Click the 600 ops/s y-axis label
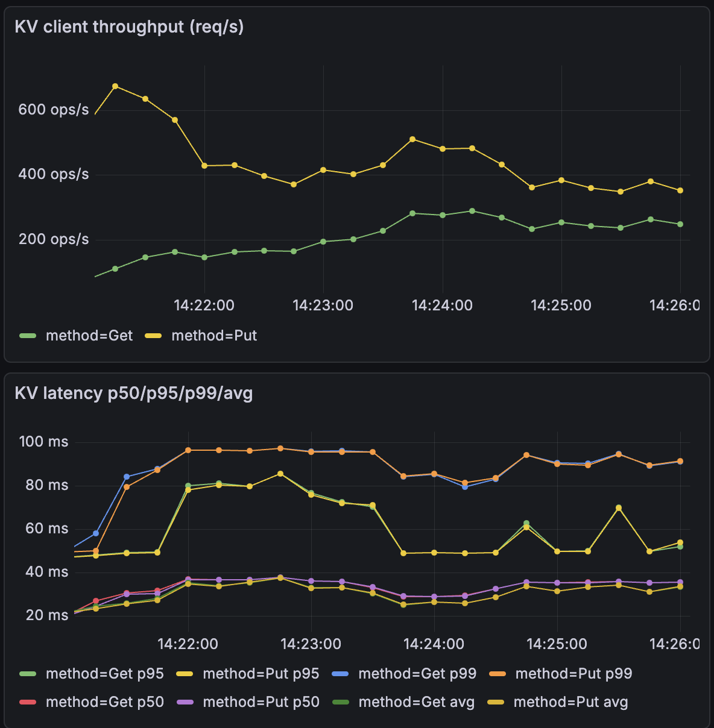The image size is (714, 728). (54, 110)
